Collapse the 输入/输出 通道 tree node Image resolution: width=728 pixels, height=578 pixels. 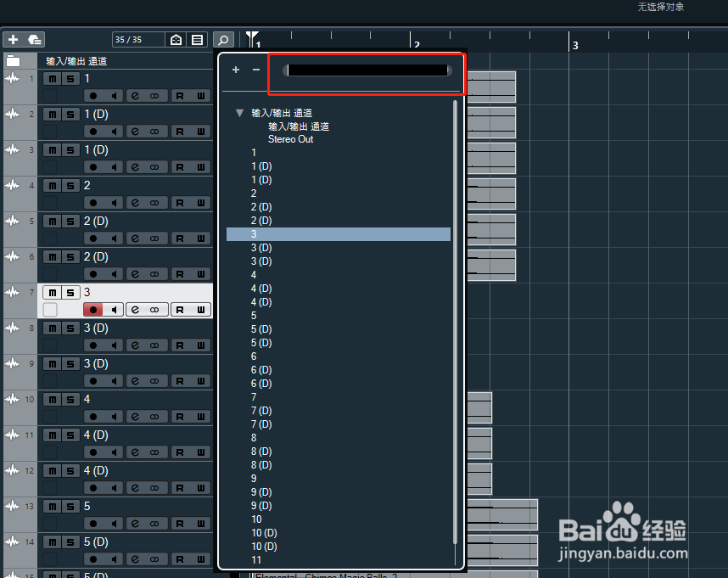click(239, 113)
